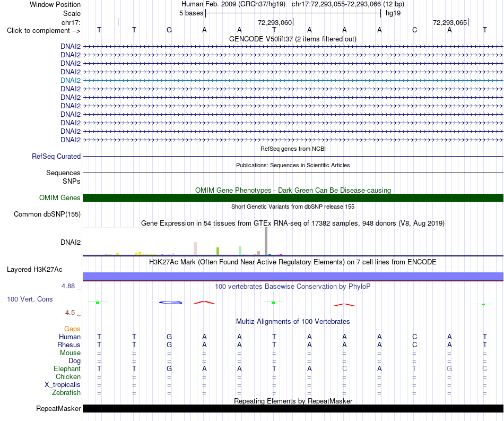Click the red A logo beside blue G
The width and height of the screenshot is (504, 421).
point(204,302)
